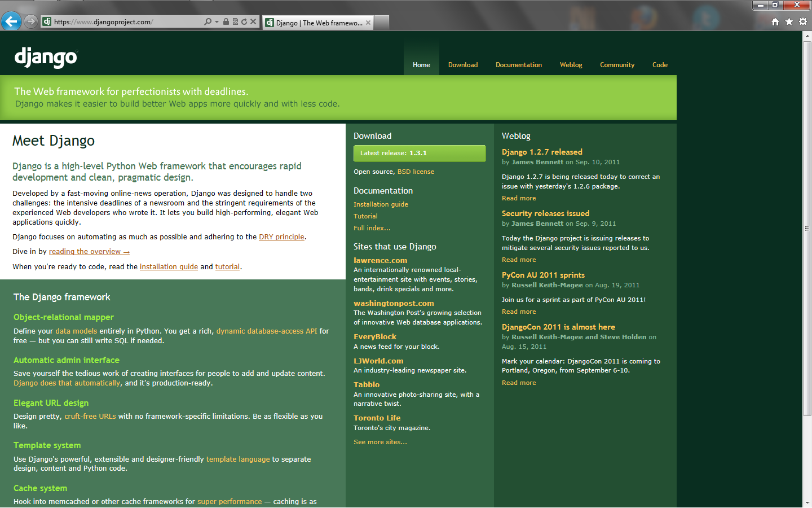Click the data models link

[76, 331]
